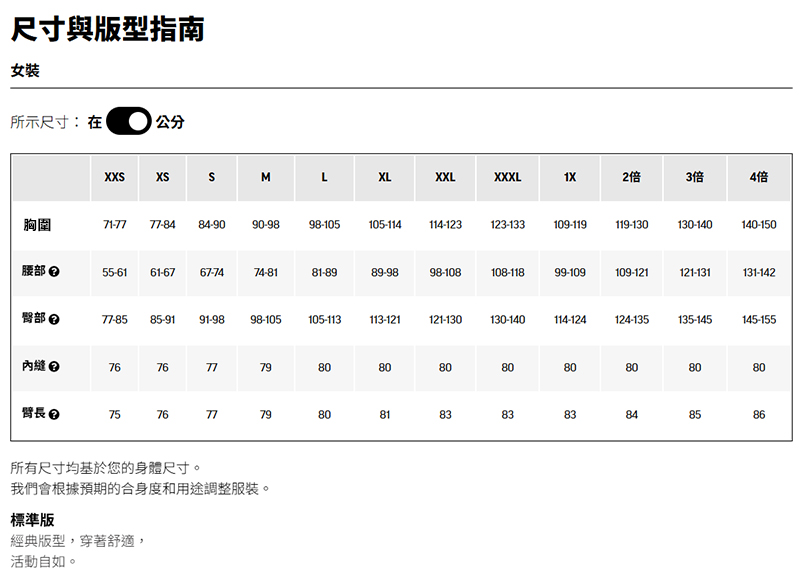Open the 臂長 question mark icon
The width and height of the screenshot is (800, 574).
(54, 415)
